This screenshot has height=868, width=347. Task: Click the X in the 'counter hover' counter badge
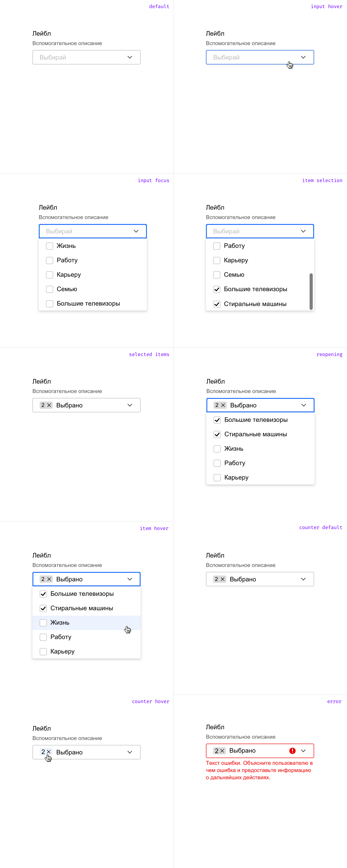pyautogui.click(x=49, y=752)
